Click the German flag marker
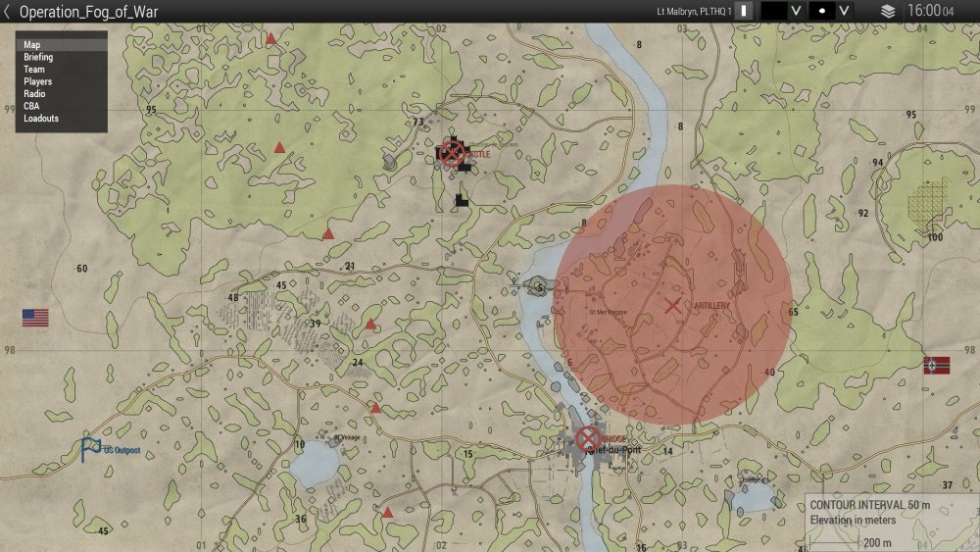This screenshot has height=552, width=980. pyautogui.click(x=937, y=366)
